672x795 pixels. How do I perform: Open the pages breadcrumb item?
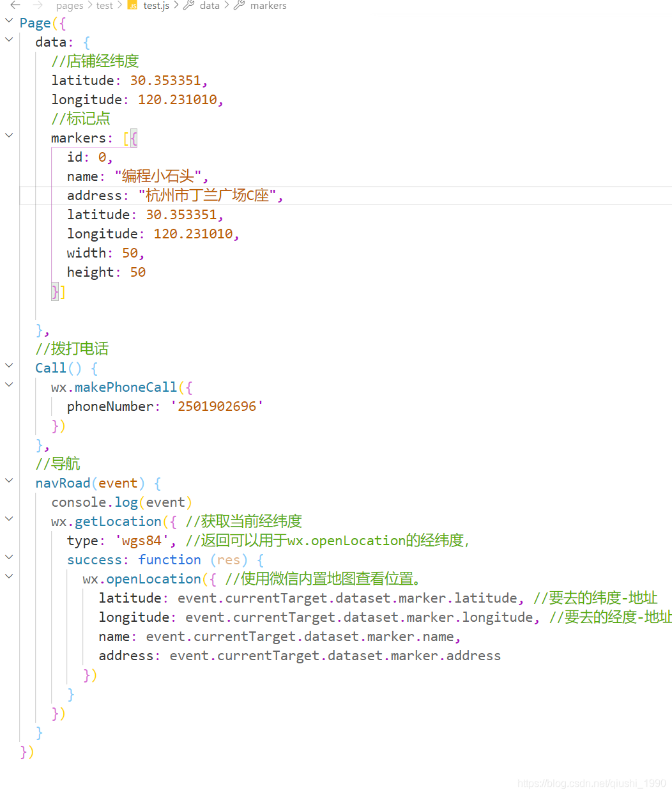(x=70, y=6)
